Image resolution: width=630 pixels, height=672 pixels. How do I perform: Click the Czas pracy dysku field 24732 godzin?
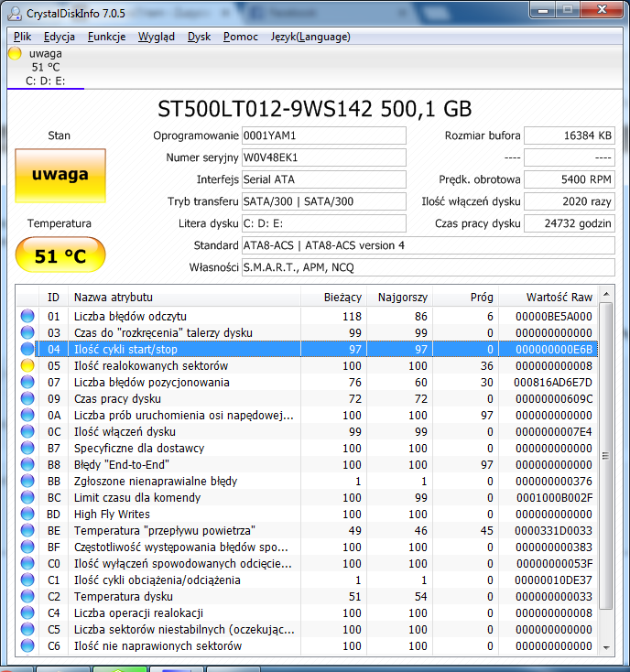(570, 223)
